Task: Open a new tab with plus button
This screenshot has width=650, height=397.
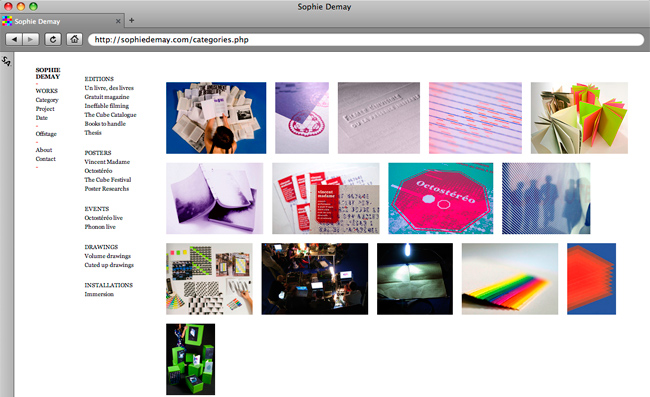Action: tap(131, 20)
